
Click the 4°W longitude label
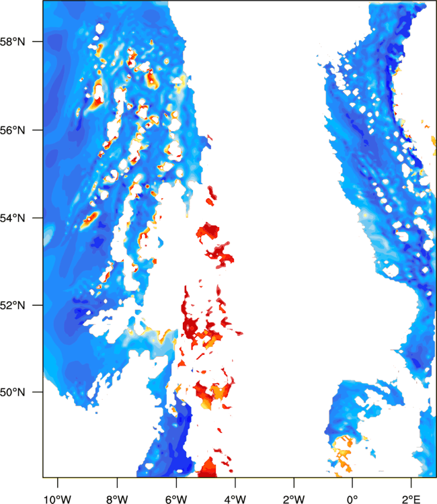[235, 499]
